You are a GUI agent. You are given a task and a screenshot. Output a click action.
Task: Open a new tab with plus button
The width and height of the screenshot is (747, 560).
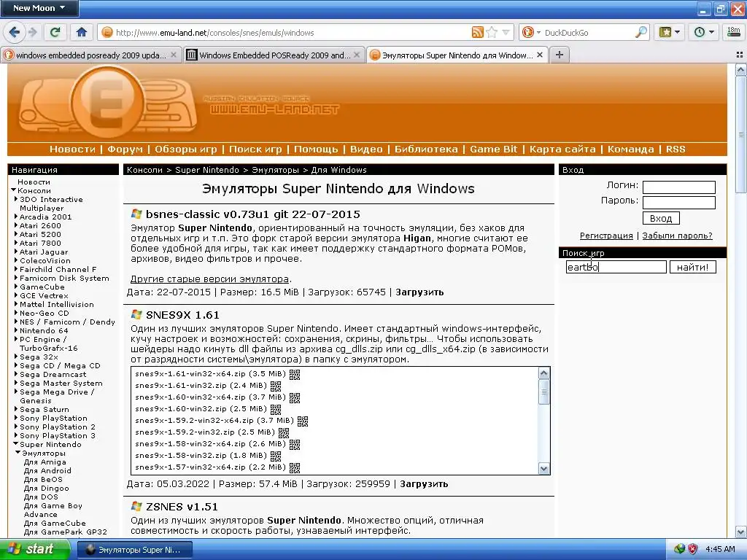click(x=560, y=55)
